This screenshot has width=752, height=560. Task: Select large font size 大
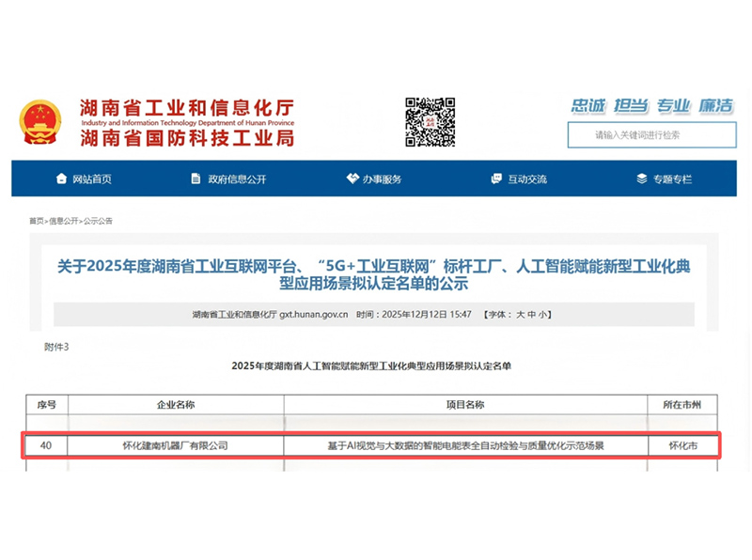click(x=520, y=315)
